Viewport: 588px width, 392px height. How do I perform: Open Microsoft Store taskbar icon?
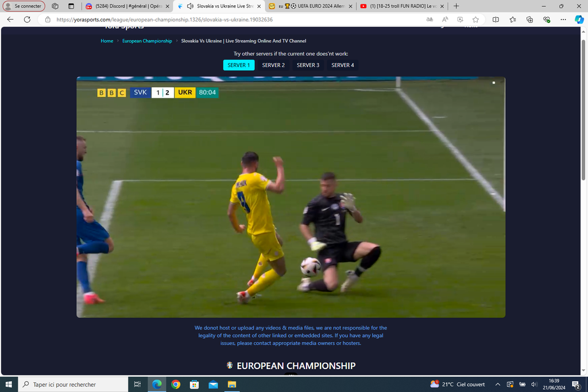pos(194,385)
